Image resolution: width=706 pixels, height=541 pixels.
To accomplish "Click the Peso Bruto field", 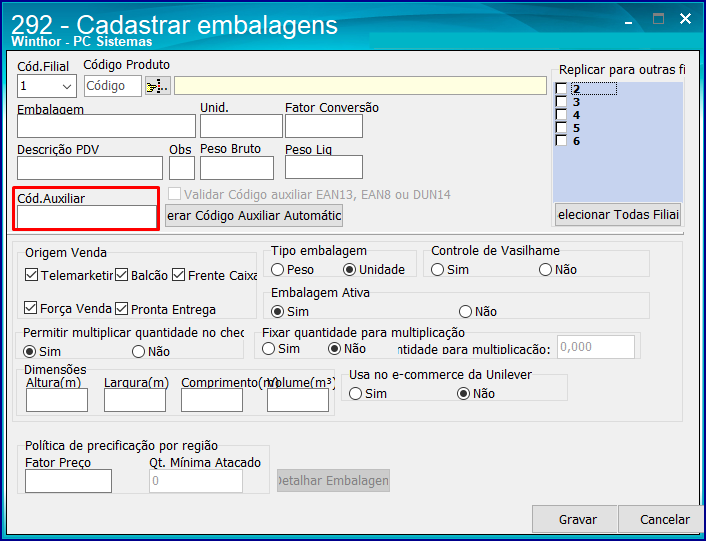I will coord(237,168).
